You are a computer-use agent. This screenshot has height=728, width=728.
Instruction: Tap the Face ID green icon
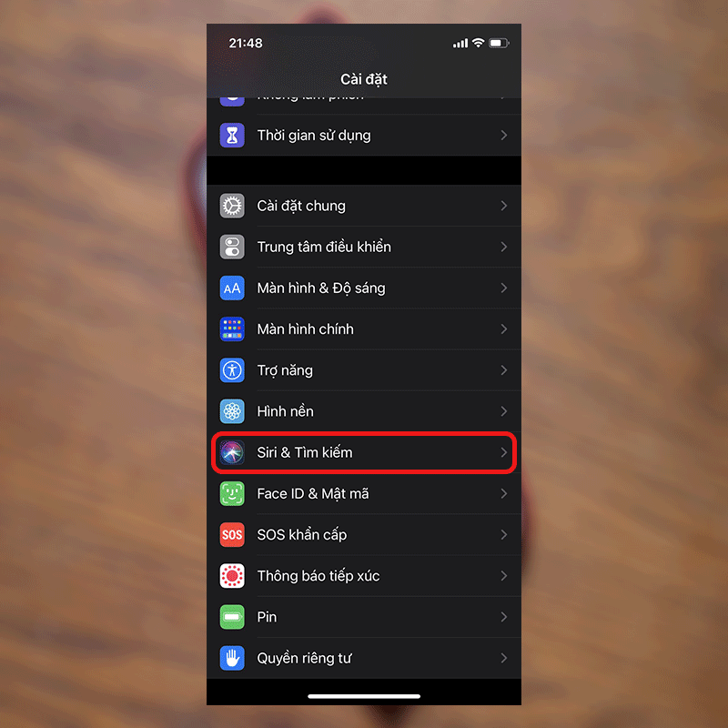pos(232,493)
